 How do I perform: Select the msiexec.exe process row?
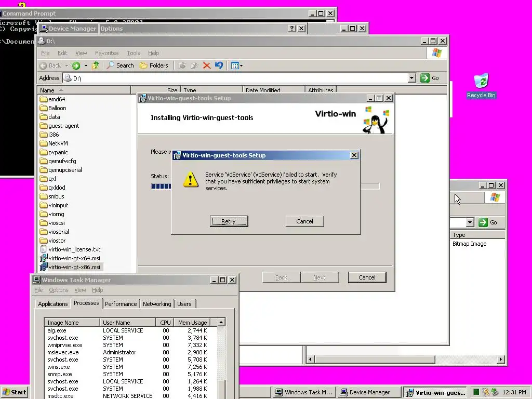click(x=130, y=352)
